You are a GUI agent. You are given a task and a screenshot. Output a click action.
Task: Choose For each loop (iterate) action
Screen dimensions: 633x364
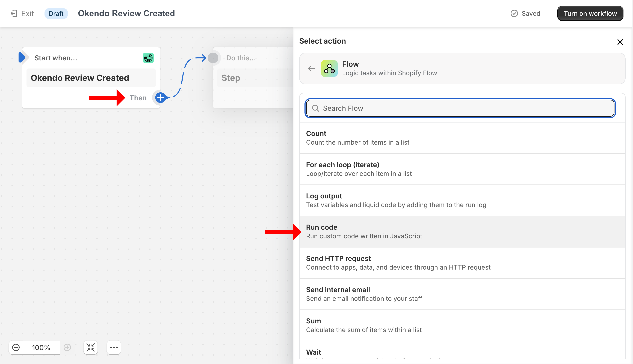(x=462, y=169)
